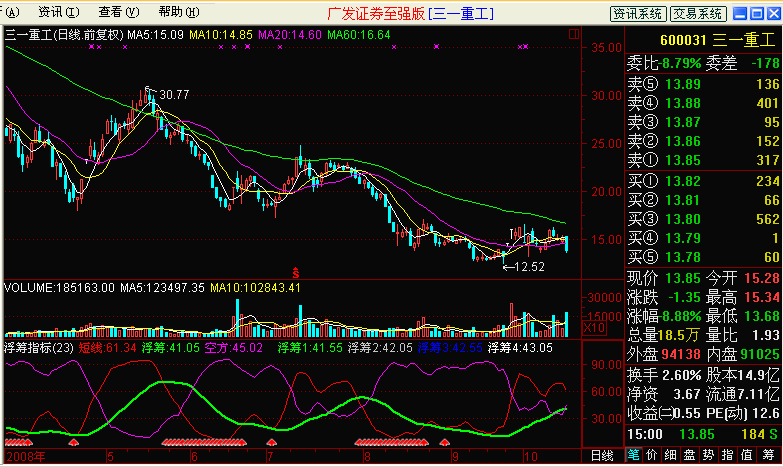Select the 价 tab at the bottom
The height and width of the screenshot is (467, 783).
coord(652,455)
